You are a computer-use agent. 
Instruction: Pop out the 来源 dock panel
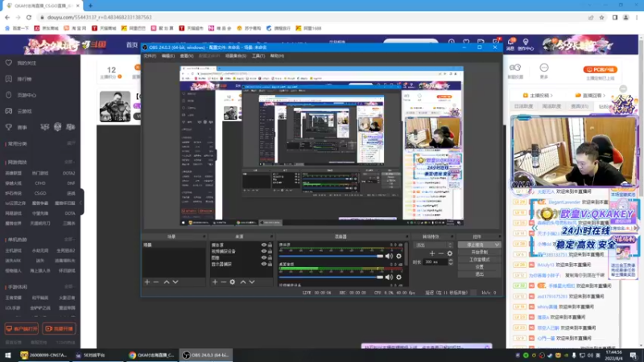tap(271, 237)
